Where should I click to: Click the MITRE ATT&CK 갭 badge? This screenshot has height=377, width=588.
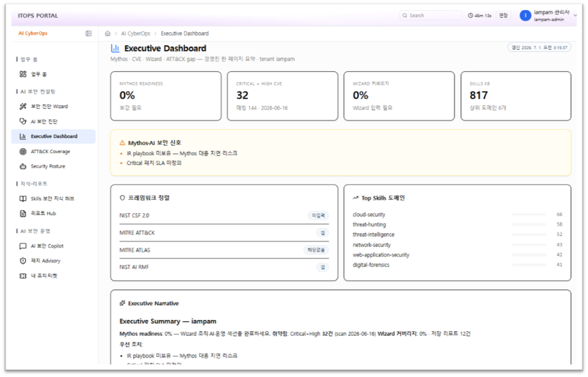(x=322, y=232)
